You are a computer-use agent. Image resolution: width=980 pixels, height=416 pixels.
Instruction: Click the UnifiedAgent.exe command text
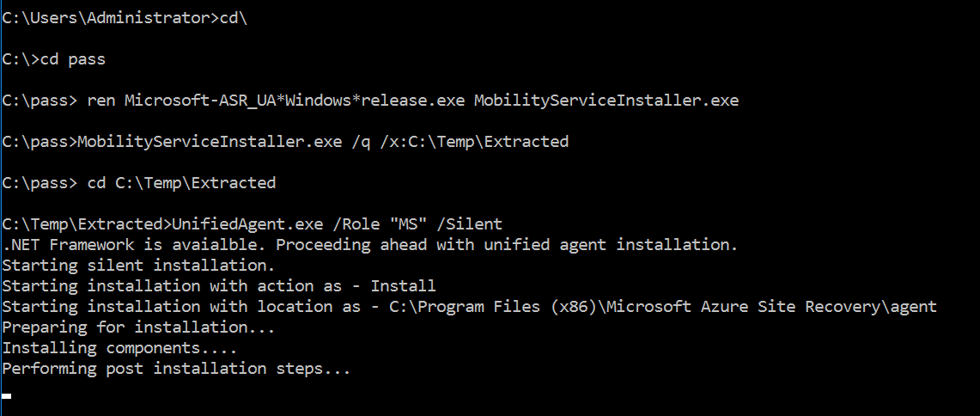click(228, 224)
